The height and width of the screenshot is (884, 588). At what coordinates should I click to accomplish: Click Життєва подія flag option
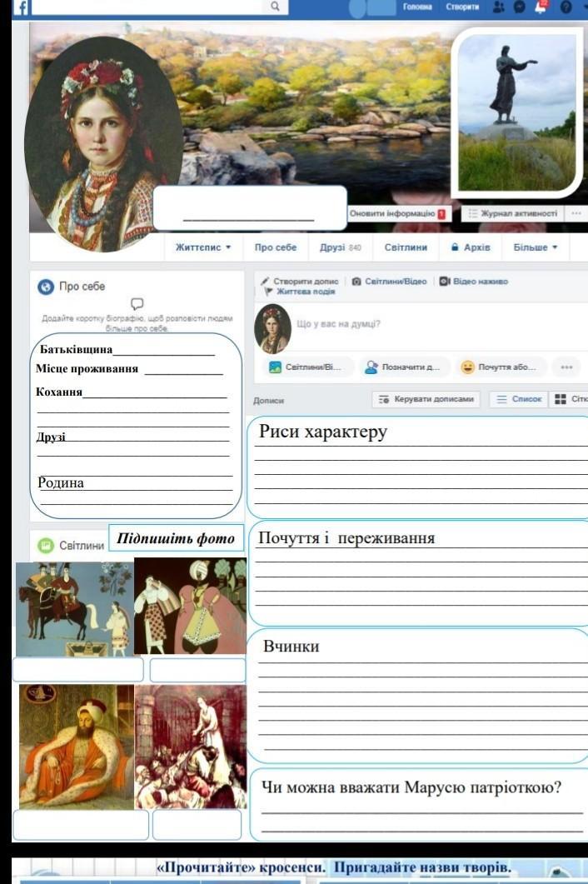click(300, 292)
